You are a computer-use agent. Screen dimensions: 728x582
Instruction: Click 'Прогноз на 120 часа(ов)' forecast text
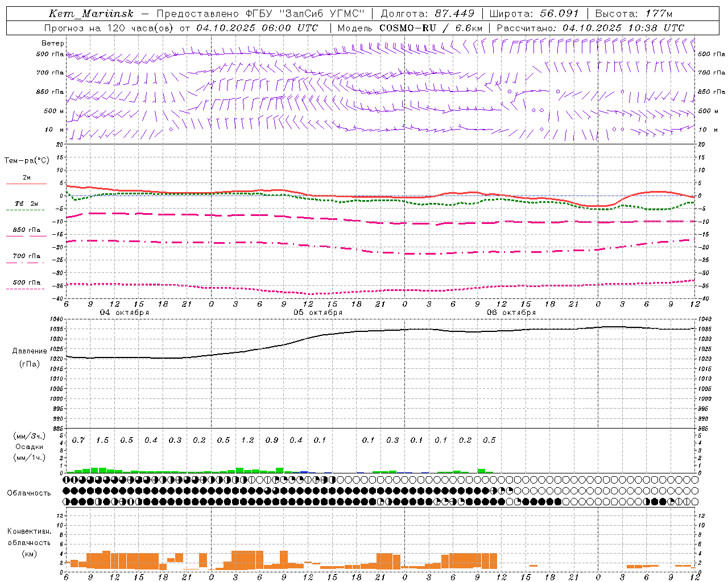[x=109, y=28]
